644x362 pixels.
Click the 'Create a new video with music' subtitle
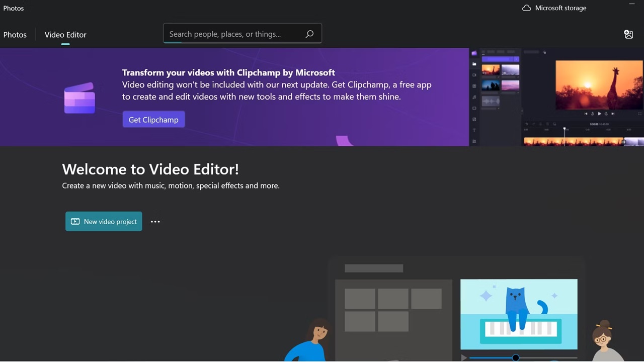point(171,186)
